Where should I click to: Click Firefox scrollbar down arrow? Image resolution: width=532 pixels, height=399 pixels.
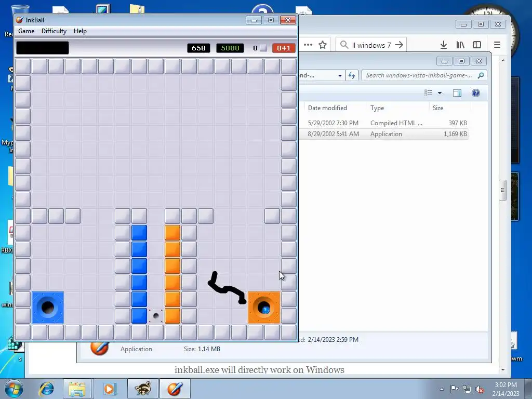[503, 369]
